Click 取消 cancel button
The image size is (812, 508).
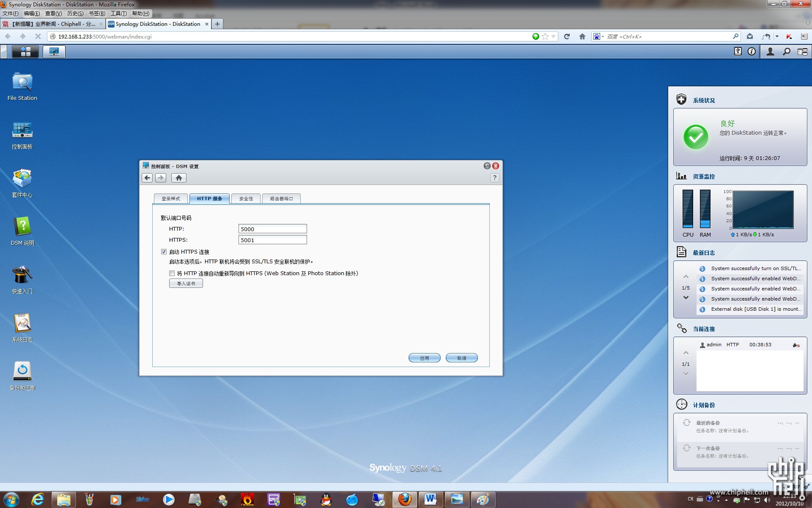click(461, 358)
